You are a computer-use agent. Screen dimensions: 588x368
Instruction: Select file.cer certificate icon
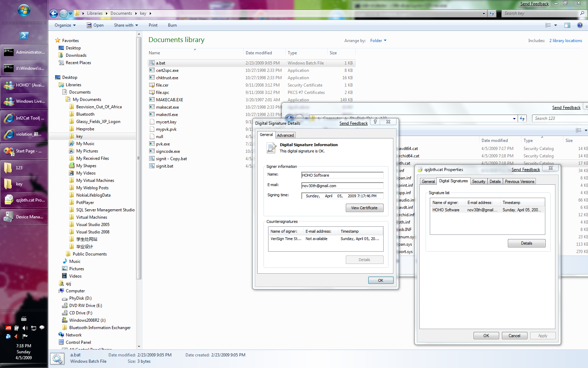tap(152, 85)
